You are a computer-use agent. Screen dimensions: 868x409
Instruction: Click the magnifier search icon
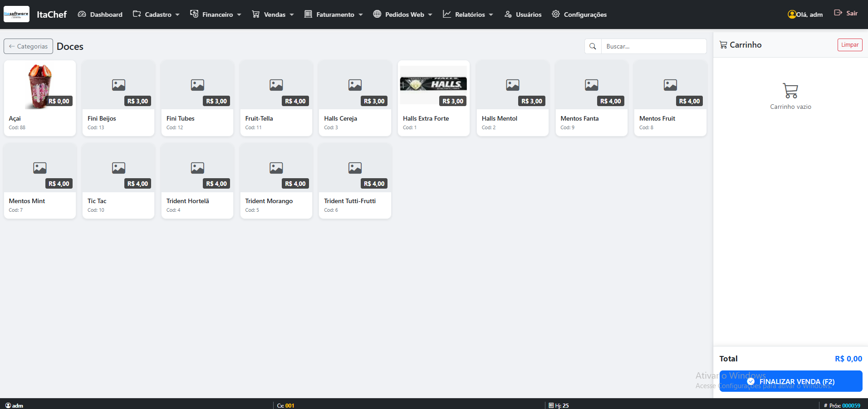(x=593, y=46)
